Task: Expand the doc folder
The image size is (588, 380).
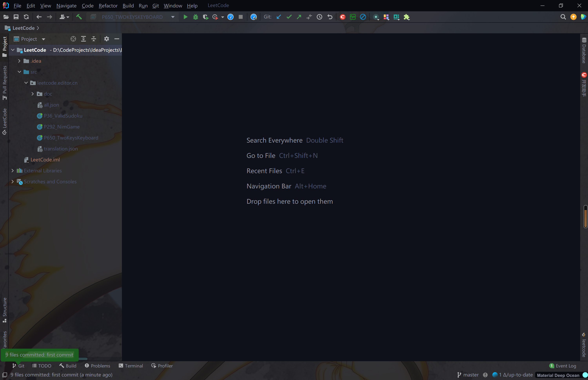Action: 33,94
